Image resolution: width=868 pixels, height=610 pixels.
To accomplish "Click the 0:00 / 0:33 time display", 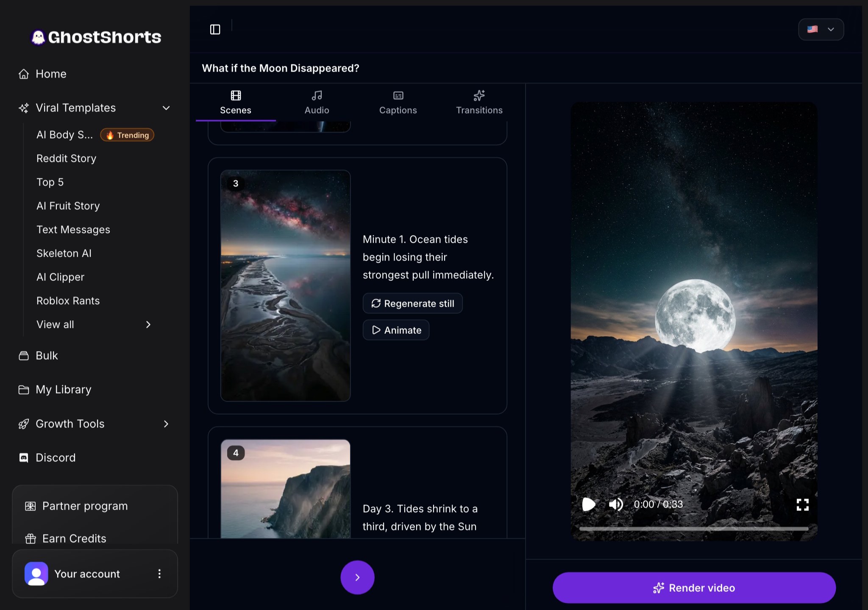I will point(658,505).
